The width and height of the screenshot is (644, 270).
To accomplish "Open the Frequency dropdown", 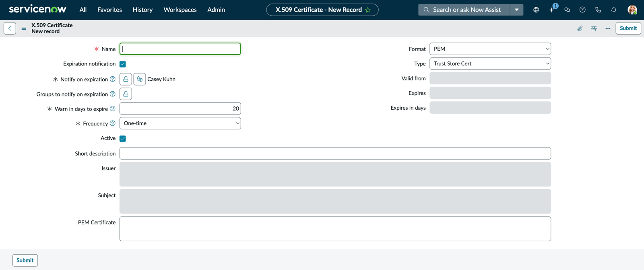I will click(180, 123).
